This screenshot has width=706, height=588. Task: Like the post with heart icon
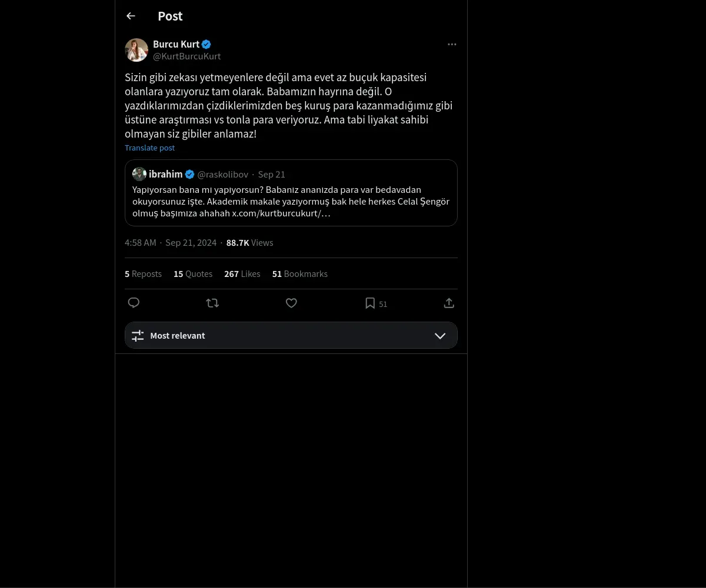point(291,303)
